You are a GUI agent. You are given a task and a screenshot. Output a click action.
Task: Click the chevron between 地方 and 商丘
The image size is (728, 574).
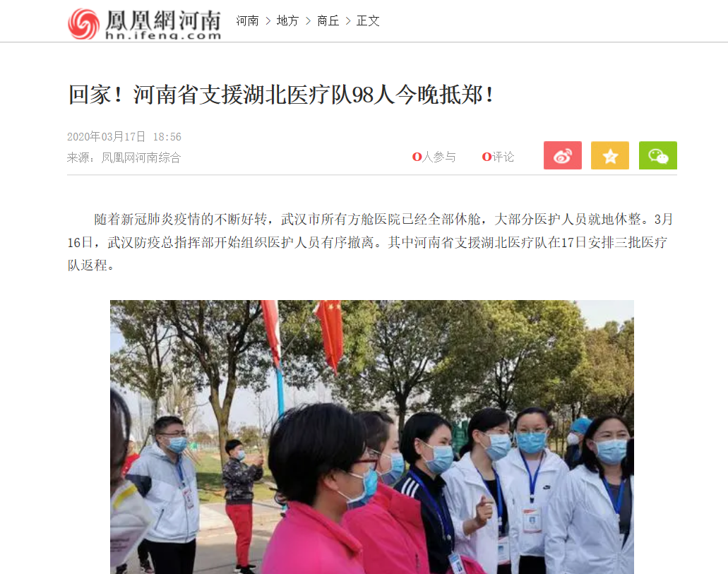coord(309,21)
